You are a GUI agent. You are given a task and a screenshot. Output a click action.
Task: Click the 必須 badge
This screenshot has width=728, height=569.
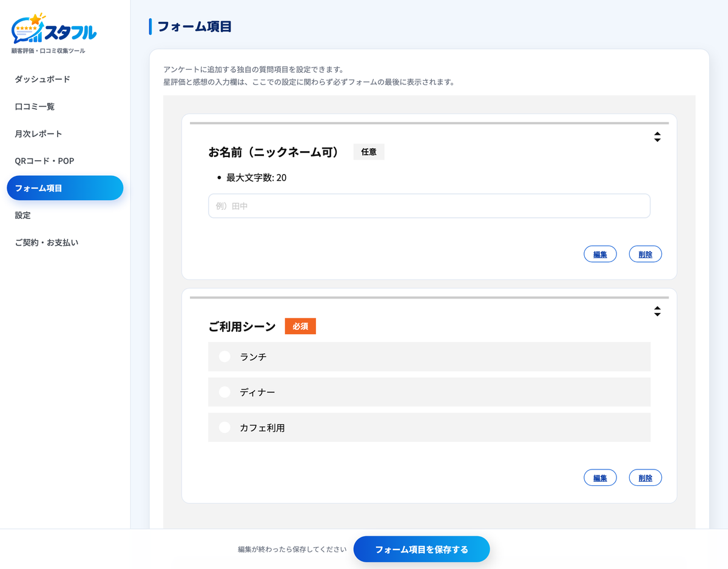pos(300,326)
